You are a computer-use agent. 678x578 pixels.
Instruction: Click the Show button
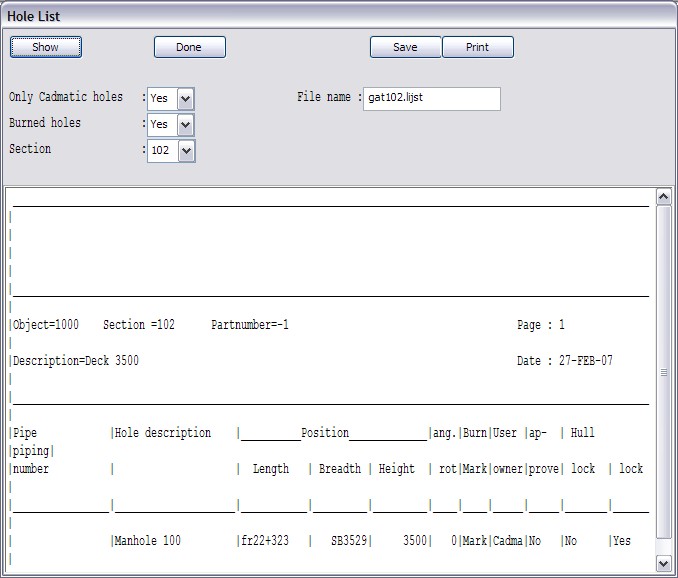pyautogui.click(x=45, y=47)
